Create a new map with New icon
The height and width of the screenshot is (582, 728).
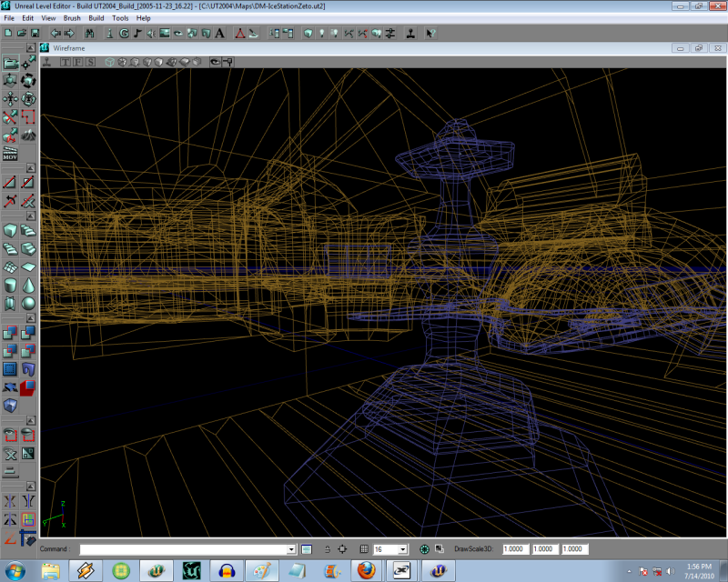[8, 33]
